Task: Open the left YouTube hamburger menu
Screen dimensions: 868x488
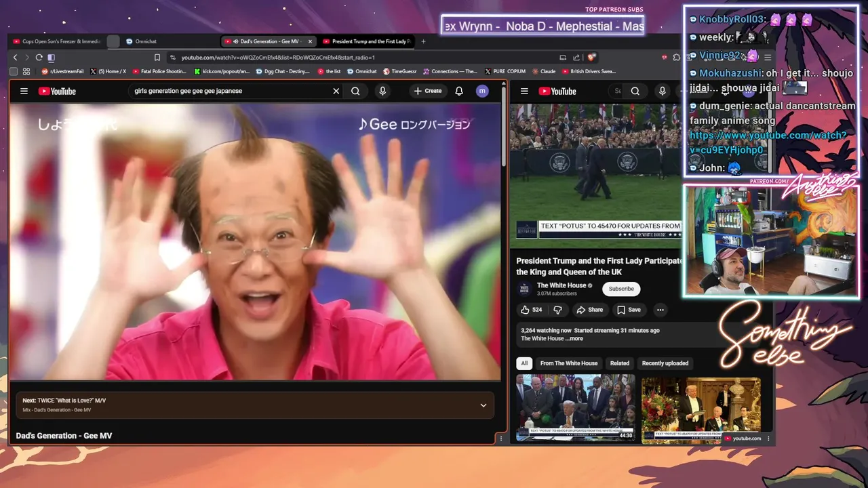Action: point(24,91)
